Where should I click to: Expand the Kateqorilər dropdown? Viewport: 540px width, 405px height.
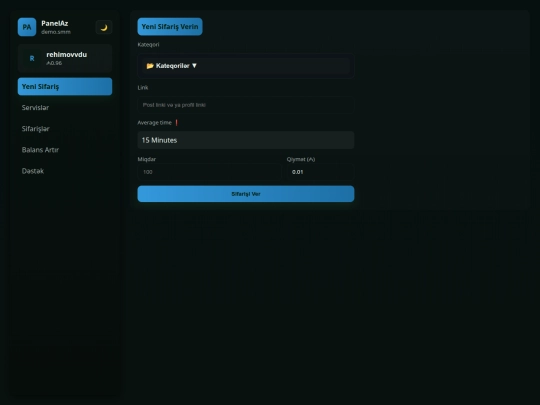tap(246, 66)
